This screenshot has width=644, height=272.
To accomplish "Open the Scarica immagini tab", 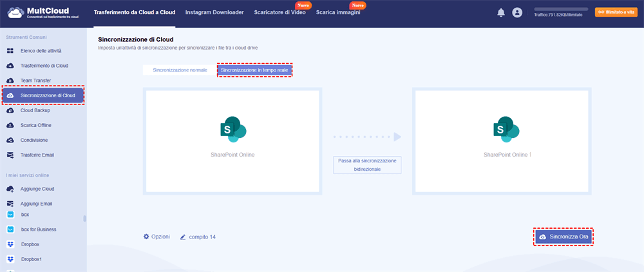I will tap(338, 12).
